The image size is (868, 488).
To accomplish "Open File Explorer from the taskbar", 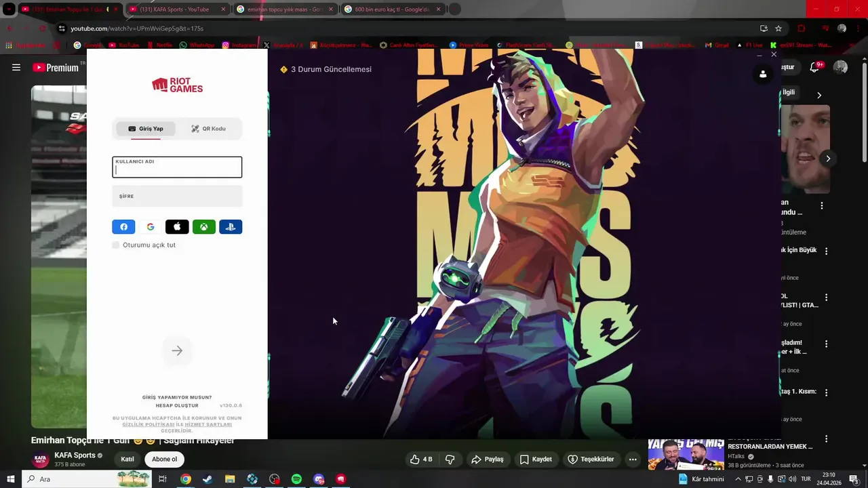I will (x=230, y=479).
